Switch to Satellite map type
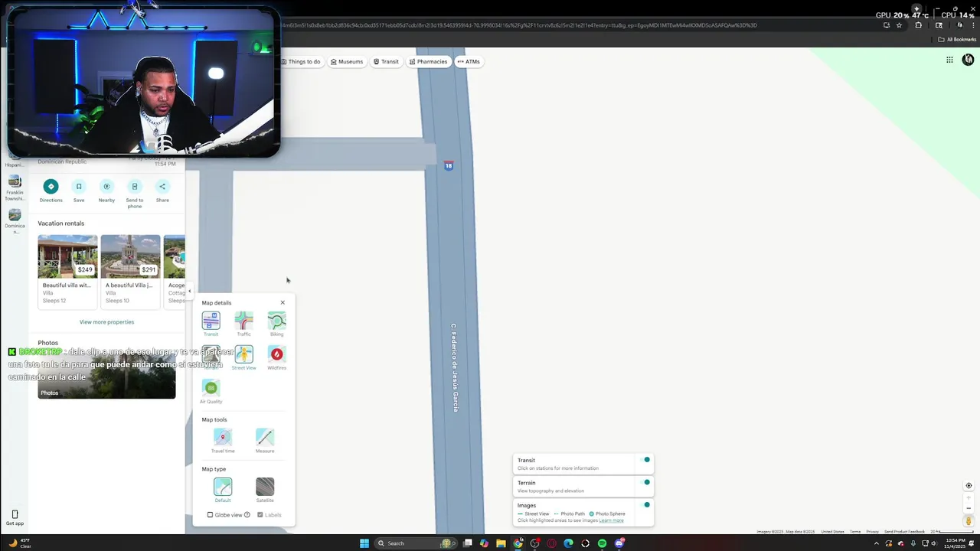This screenshot has width=980, height=551. [265, 488]
